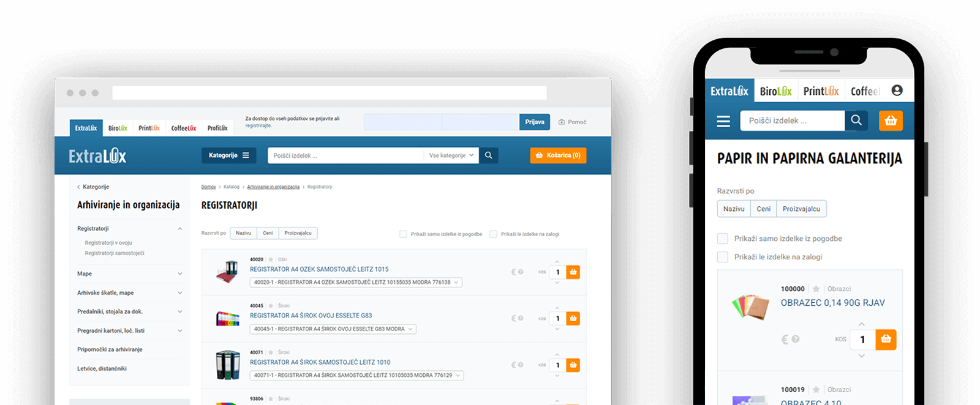
Task: Add Obrazec 0,14 90G Rjav to cart on phone
Action: 886,340
